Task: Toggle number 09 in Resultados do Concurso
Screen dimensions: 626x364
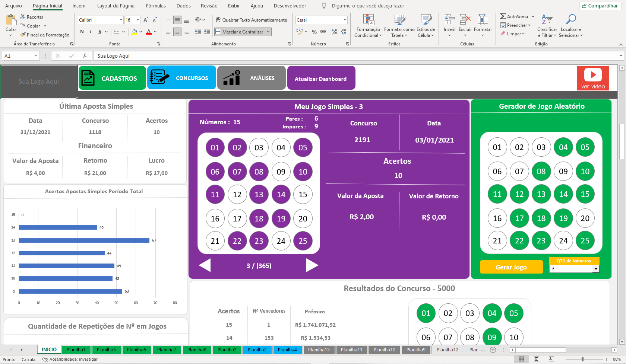Action: (492, 337)
